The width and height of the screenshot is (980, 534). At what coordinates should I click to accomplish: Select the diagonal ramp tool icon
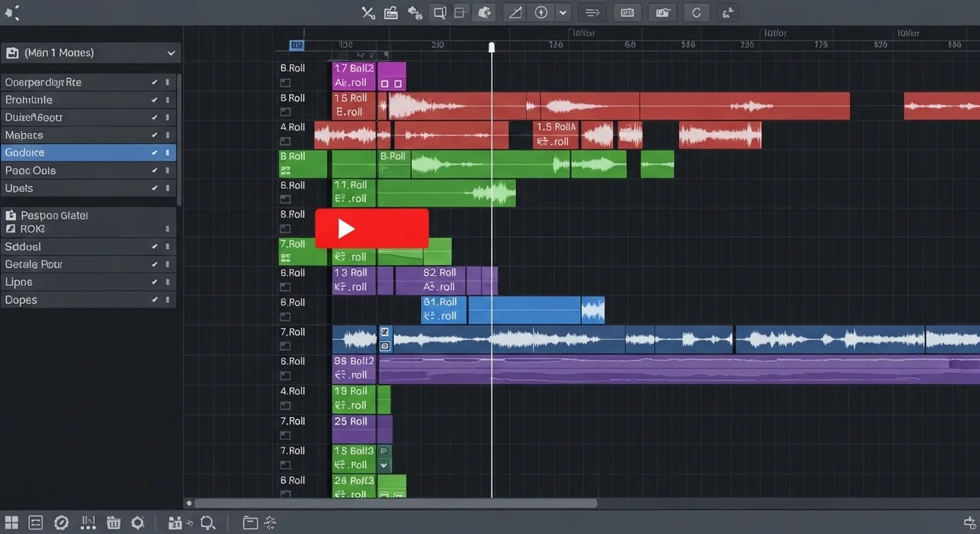click(x=515, y=12)
